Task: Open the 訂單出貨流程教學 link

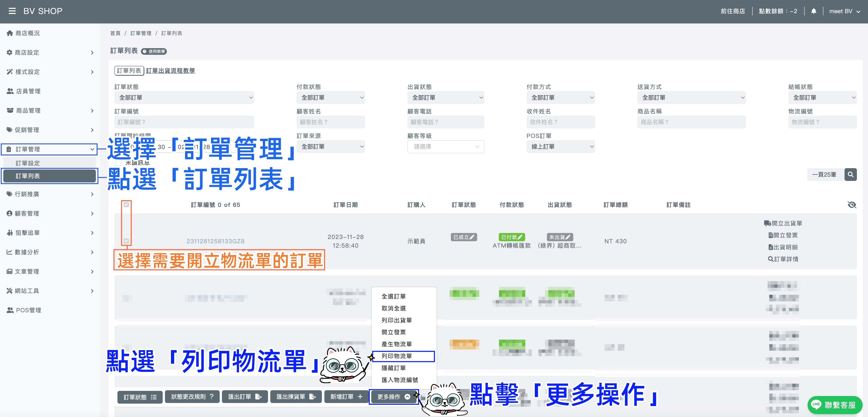Action: (x=171, y=70)
